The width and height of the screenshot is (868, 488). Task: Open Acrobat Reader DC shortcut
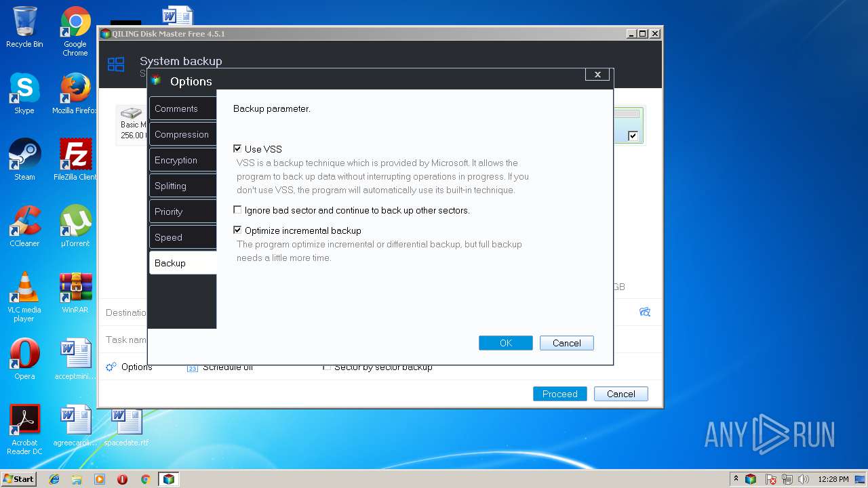coord(24,430)
